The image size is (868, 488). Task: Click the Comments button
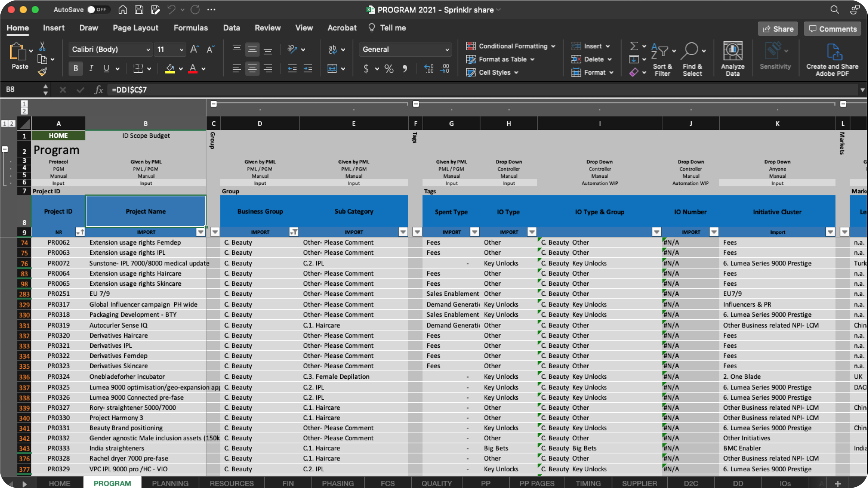click(x=833, y=29)
